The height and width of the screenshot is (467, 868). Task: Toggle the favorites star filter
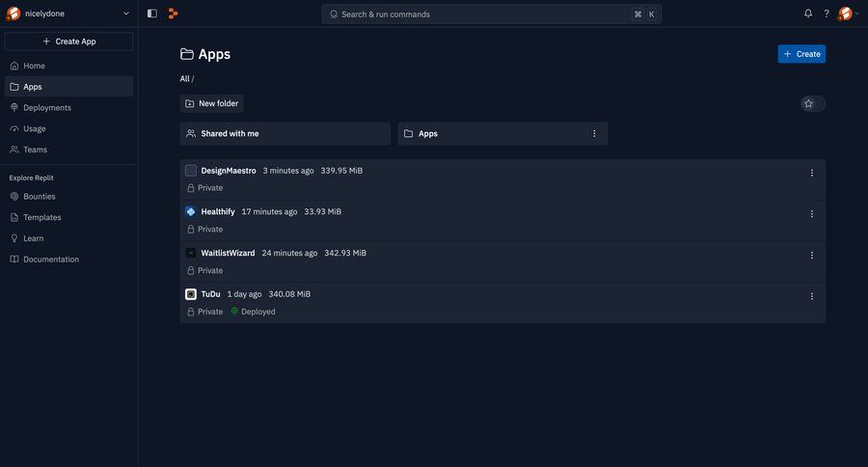[813, 103]
